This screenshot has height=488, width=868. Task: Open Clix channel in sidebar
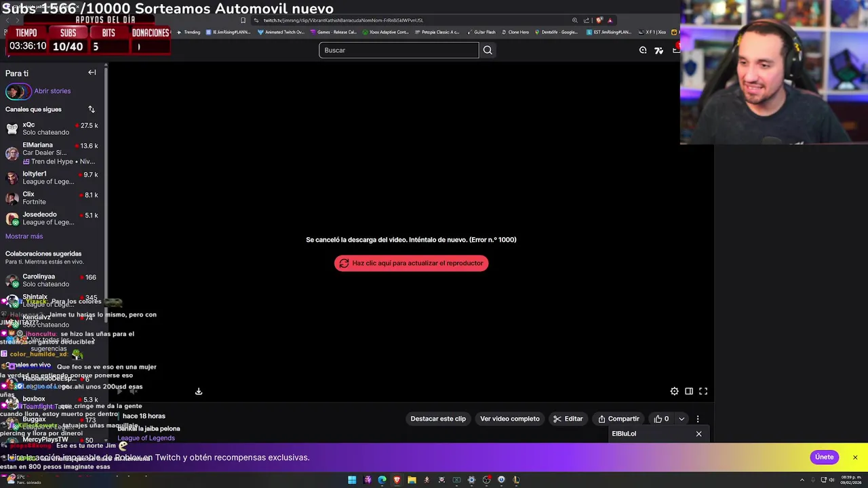(x=52, y=198)
